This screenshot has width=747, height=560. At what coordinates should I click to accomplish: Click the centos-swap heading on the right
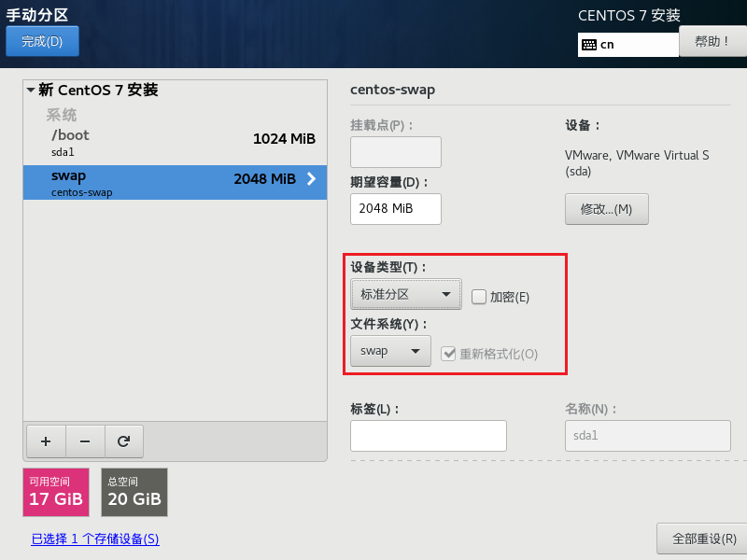click(x=392, y=90)
